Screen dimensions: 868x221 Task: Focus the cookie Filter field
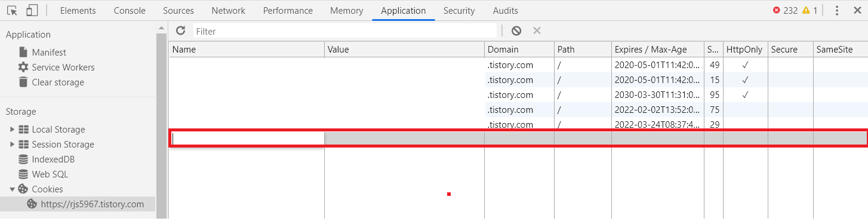[x=345, y=31]
